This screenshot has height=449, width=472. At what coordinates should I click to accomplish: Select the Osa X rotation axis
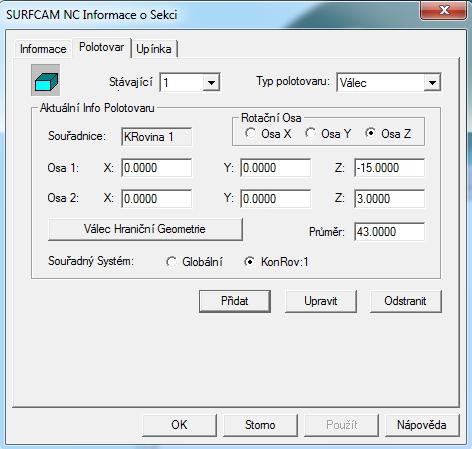click(x=268, y=134)
